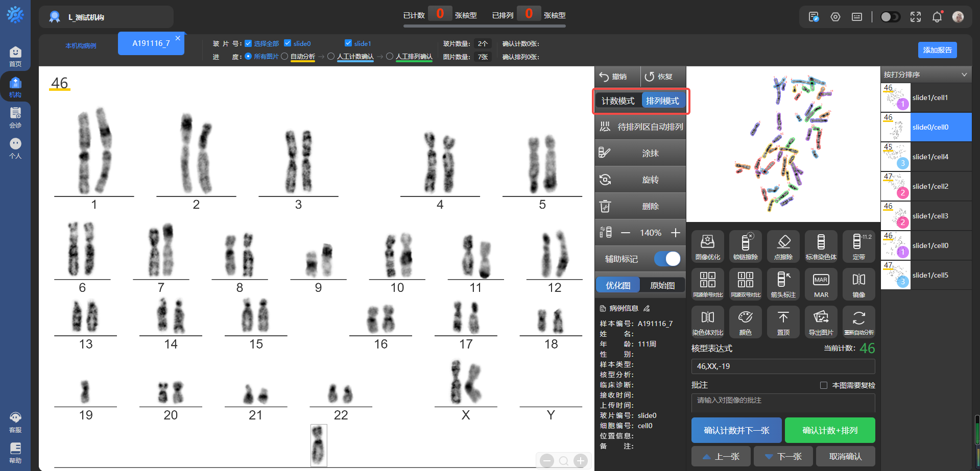Click the 确认计数+排列 green button
Viewport: 980px width, 471px height.
829,430
